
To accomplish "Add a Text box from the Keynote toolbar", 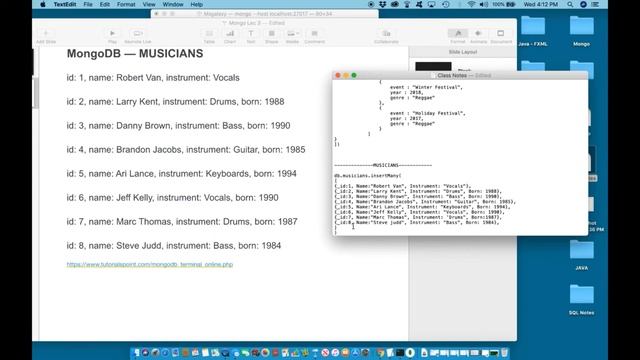I will [251, 36].
